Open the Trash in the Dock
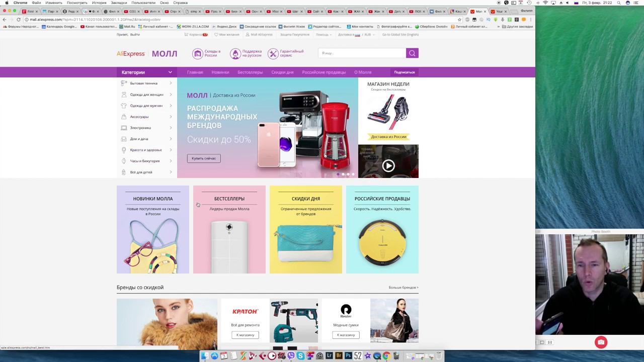644x362 pixels. click(x=438, y=356)
